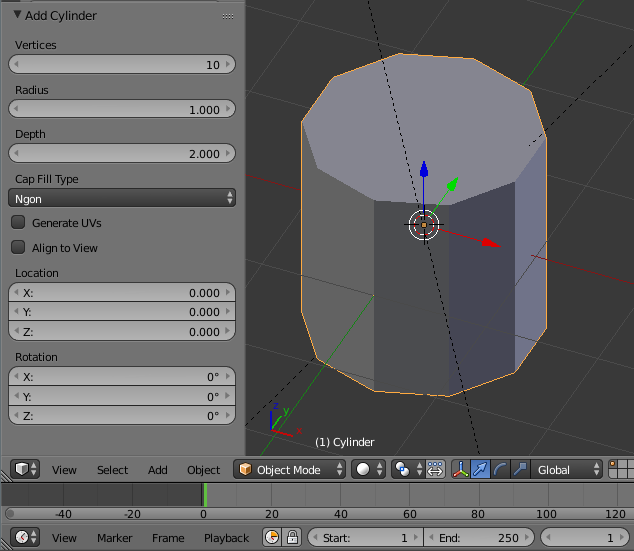Open the Timeline editor type selector
Screen dimensions: 634x551
click(x=25, y=537)
